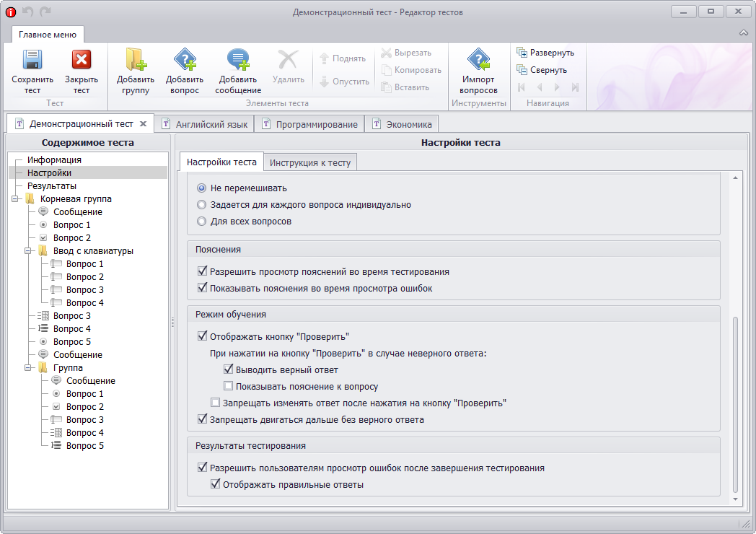Go to the first element navigation arrow
This screenshot has width=756, height=534.
[522, 87]
